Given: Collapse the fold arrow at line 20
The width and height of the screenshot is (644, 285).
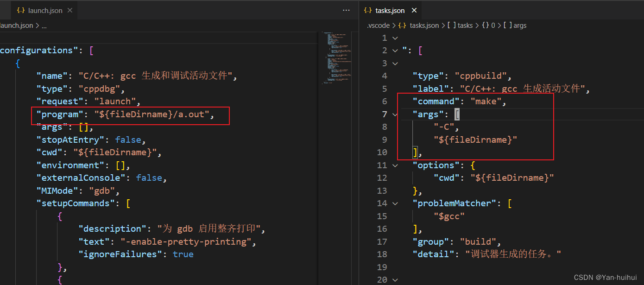Looking at the screenshot, I should (x=394, y=279).
